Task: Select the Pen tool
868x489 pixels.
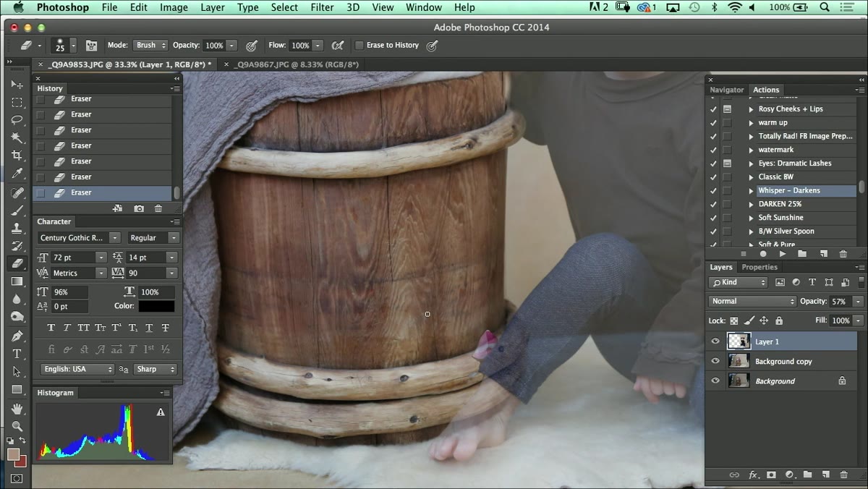Action: [x=17, y=336]
